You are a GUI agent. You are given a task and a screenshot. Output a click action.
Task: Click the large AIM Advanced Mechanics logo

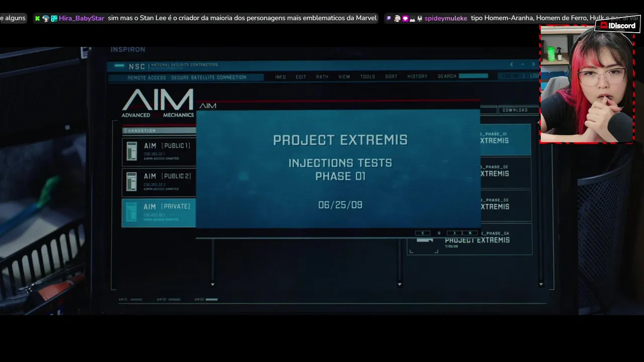(157, 103)
